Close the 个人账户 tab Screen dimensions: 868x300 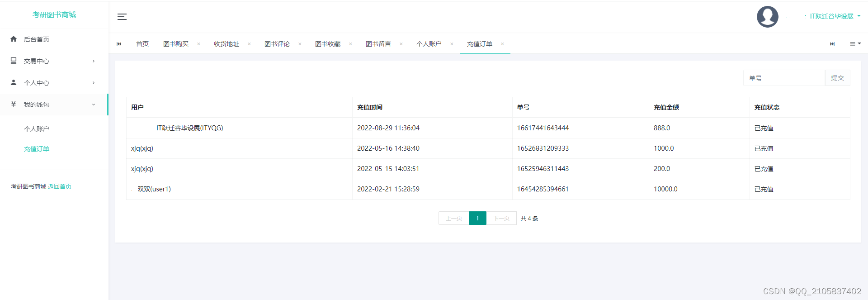tap(452, 44)
